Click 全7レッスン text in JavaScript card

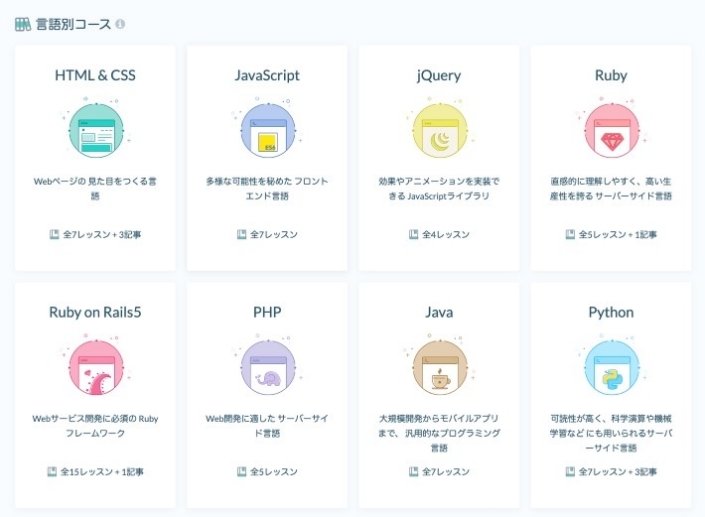pos(274,234)
